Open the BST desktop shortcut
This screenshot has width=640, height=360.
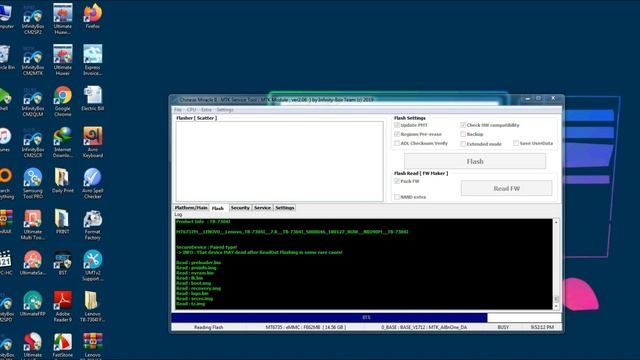[62, 263]
